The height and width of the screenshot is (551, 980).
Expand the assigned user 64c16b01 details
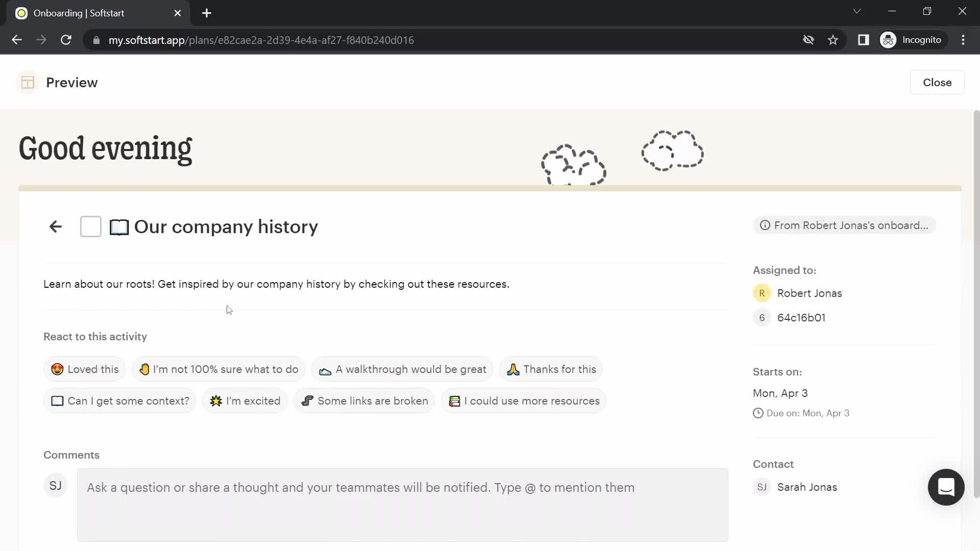click(801, 317)
